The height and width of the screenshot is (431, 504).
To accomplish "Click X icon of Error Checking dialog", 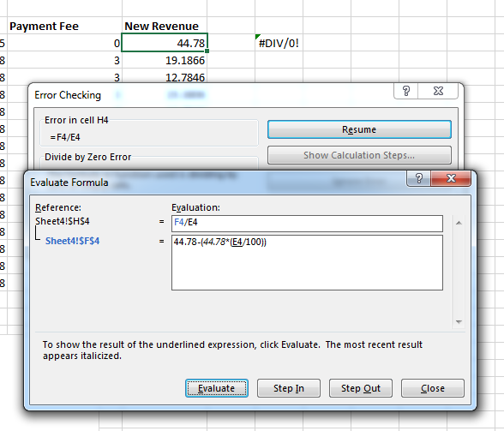I will (438, 91).
